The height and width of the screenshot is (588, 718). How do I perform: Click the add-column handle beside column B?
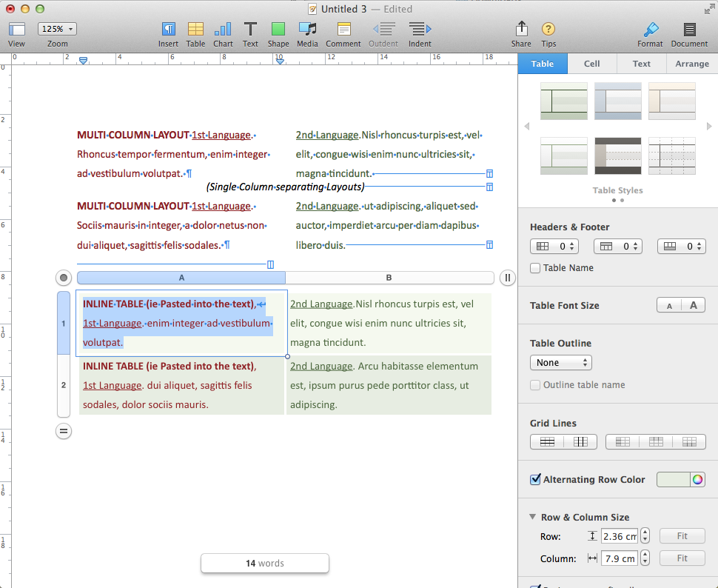507,278
